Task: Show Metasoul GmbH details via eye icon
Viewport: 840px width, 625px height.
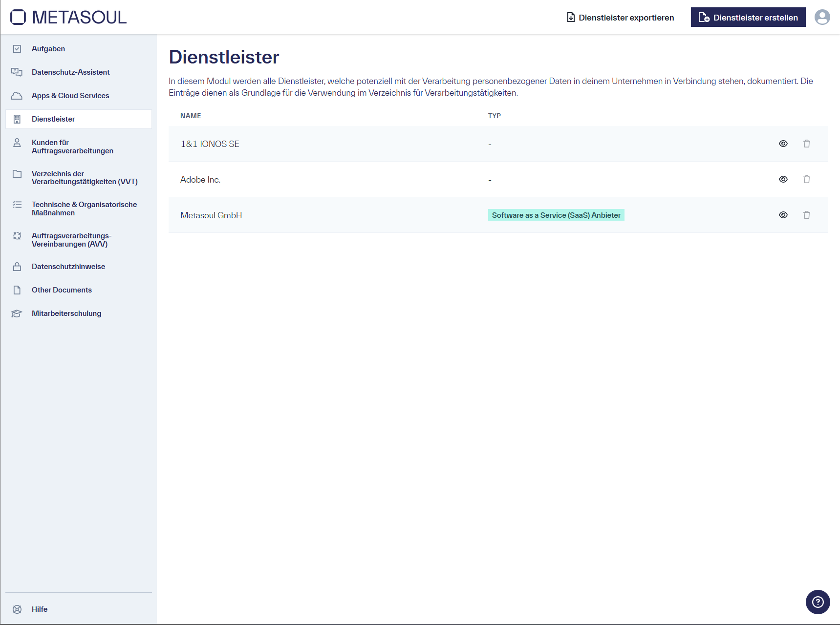Action: pyautogui.click(x=783, y=215)
